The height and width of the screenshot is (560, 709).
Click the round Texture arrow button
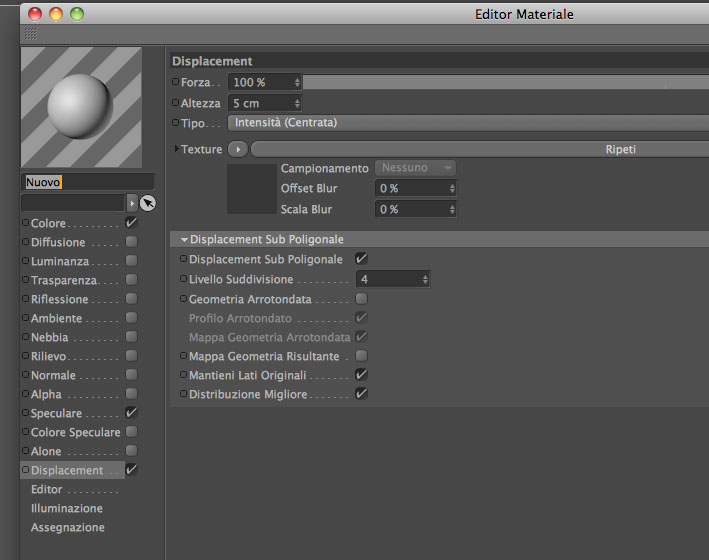tap(238, 149)
